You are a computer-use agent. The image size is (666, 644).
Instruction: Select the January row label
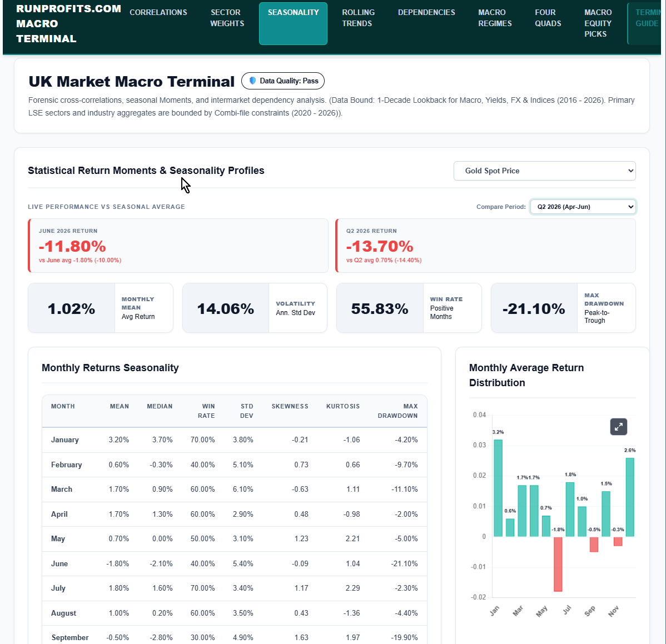tap(65, 440)
